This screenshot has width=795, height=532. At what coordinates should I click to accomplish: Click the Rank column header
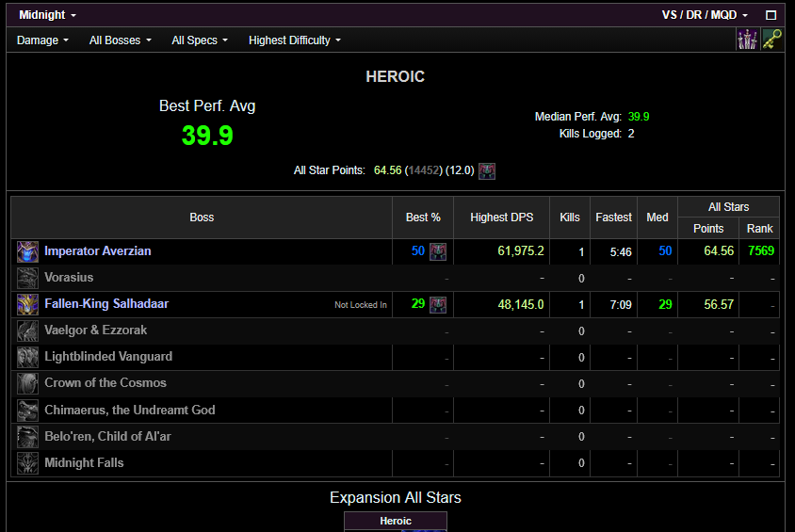[759, 229]
